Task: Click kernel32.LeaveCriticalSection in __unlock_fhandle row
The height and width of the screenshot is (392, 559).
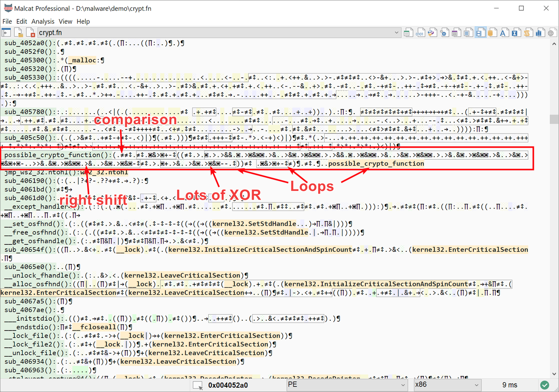Action: pos(183,275)
